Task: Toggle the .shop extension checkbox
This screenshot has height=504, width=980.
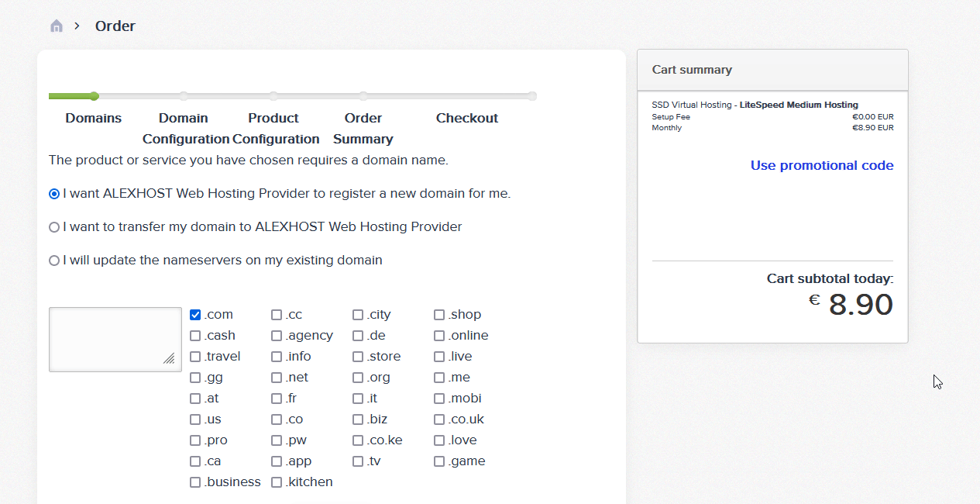Action: (x=439, y=315)
